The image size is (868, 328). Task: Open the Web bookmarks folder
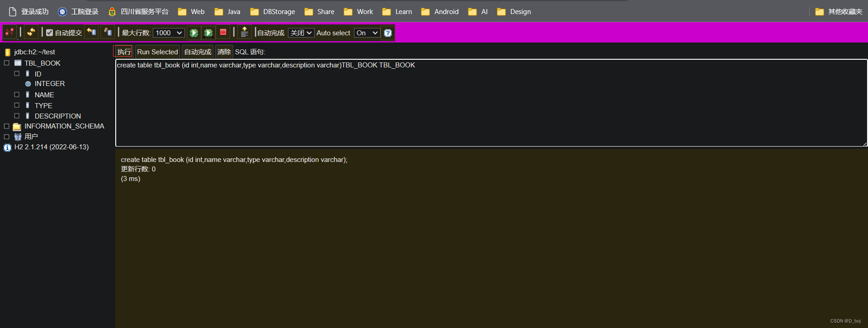click(x=191, y=12)
